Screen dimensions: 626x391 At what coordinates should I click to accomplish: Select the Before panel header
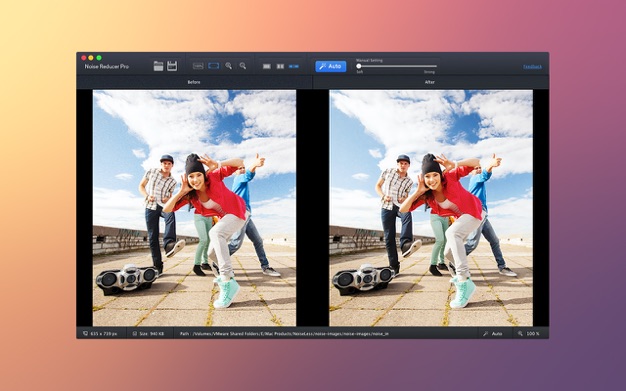click(x=194, y=82)
